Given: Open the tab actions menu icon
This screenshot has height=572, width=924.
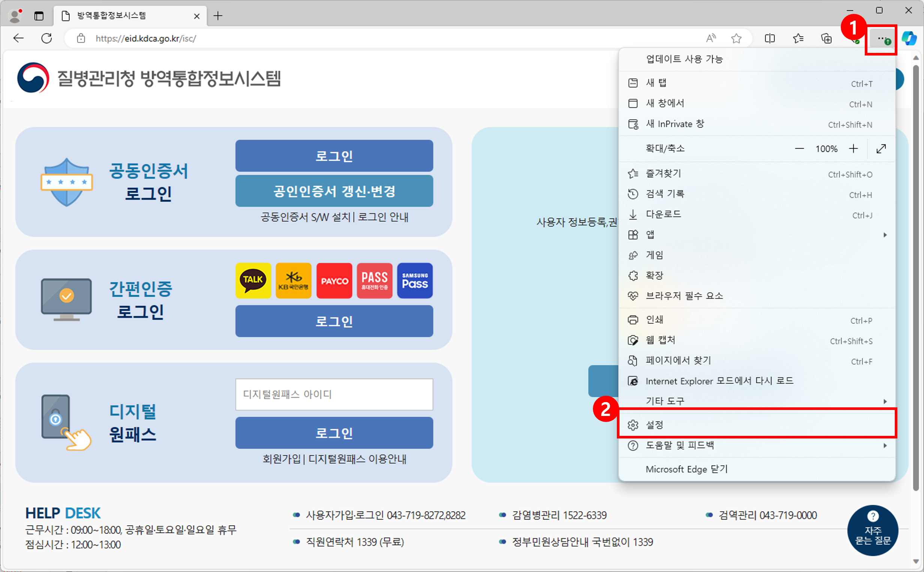Looking at the screenshot, I should 39,16.
